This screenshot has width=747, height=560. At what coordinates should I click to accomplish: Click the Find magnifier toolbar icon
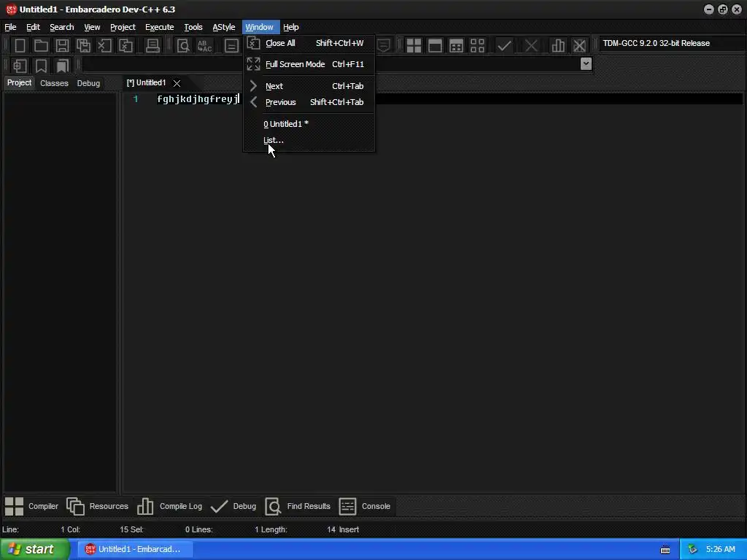[x=183, y=46]
